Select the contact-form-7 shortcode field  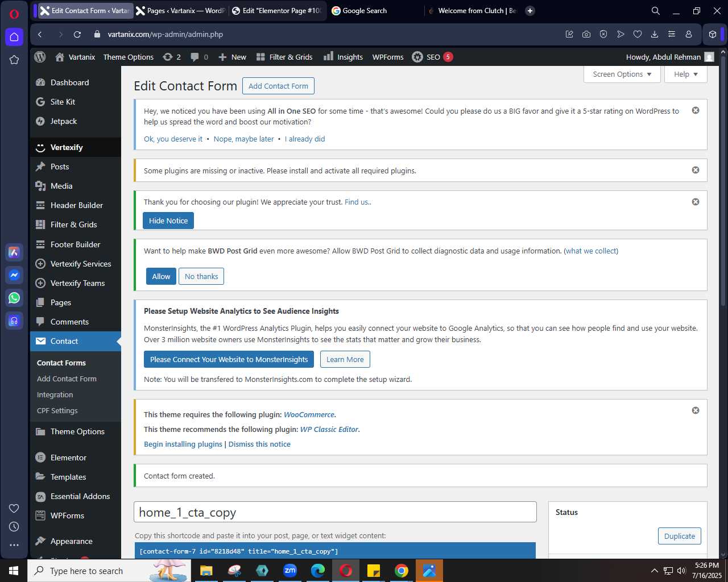pyautogui.click(x=335, y=551)
